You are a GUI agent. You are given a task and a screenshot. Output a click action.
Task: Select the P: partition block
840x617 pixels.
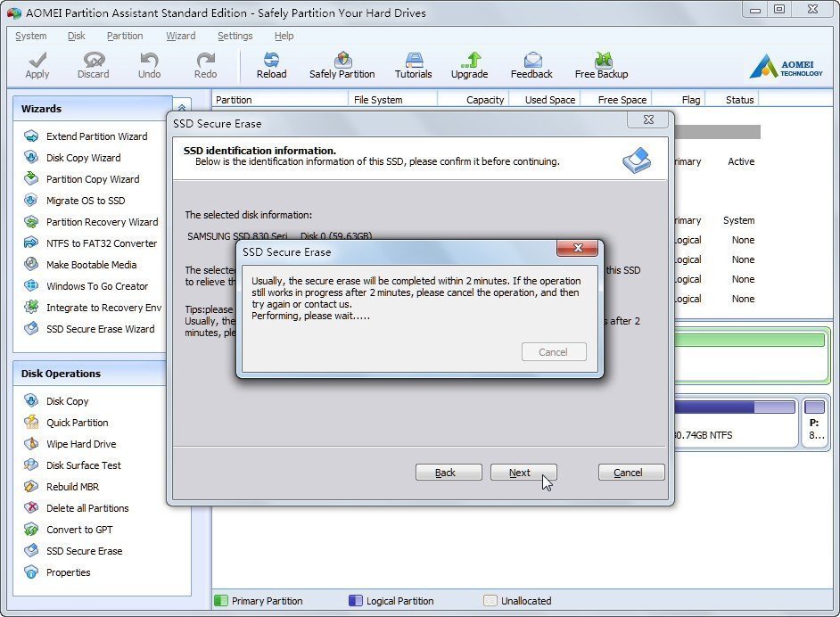815,423
